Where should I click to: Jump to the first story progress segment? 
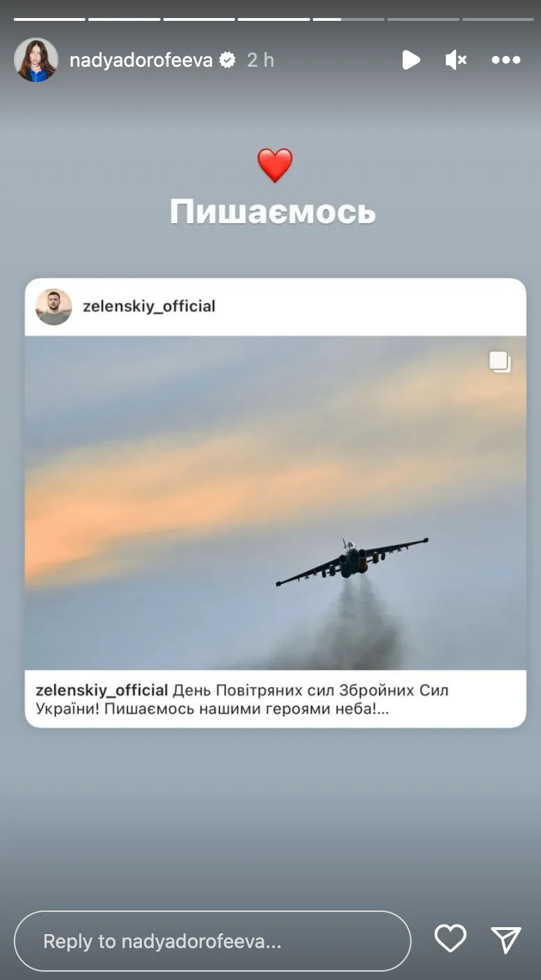(x=49, y=19)
